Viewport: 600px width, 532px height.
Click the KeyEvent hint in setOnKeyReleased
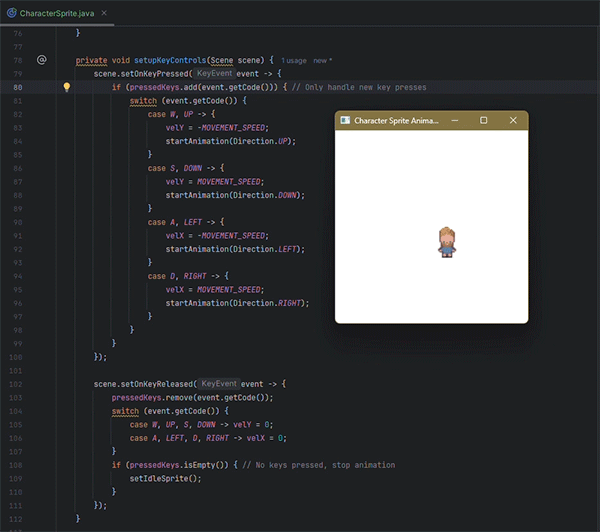pos(218,384)
